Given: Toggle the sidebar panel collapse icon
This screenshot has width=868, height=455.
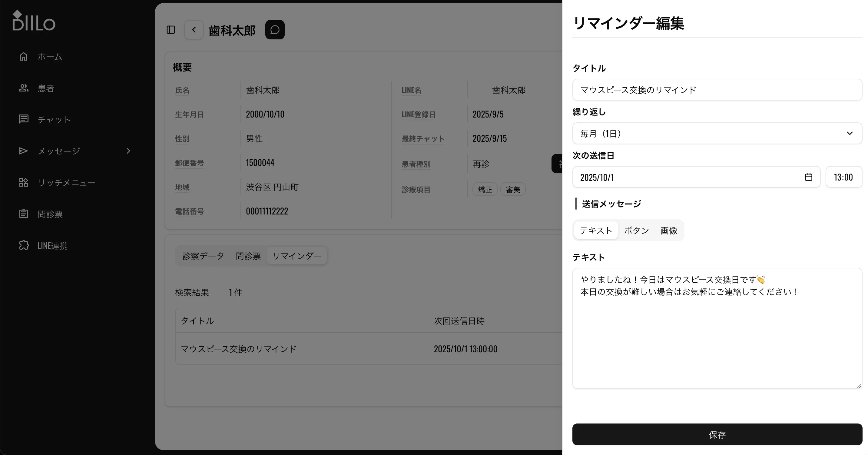Looking at the screenshot, I should (171, 30).
